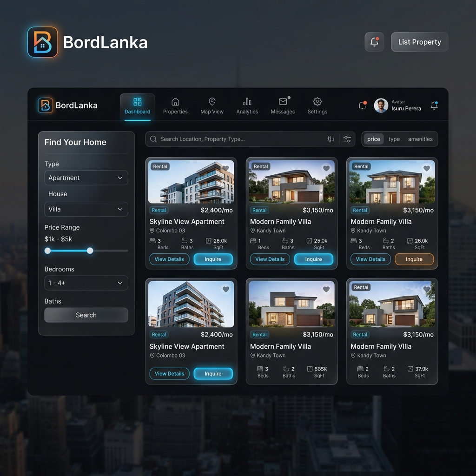Select the type filter chip

[394, 139]
